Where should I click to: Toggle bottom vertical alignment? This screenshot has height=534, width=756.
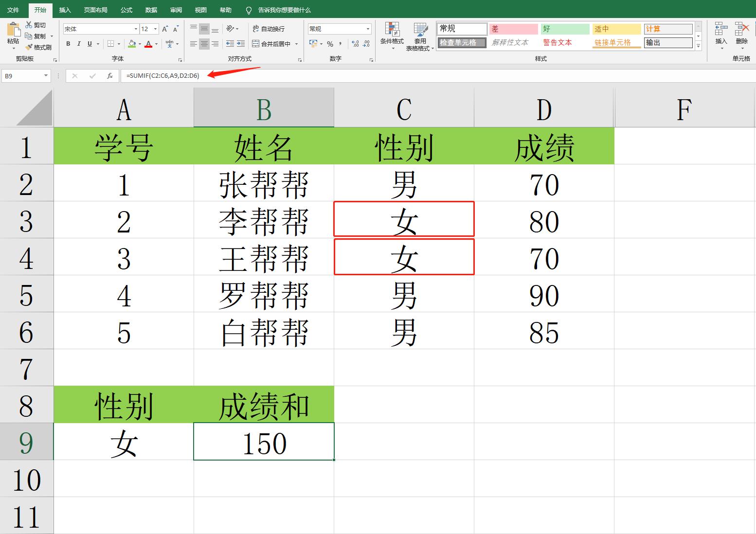click(x=215, y=29)
